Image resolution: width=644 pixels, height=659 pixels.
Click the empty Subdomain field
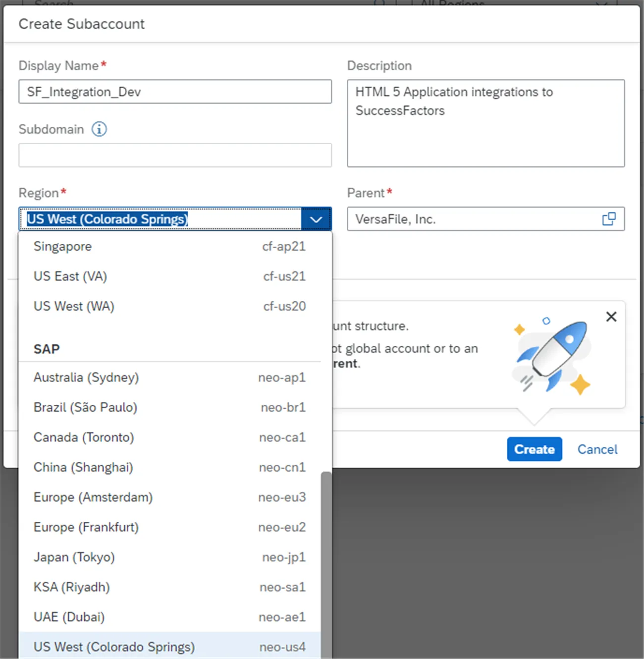(x=175, y=155)
